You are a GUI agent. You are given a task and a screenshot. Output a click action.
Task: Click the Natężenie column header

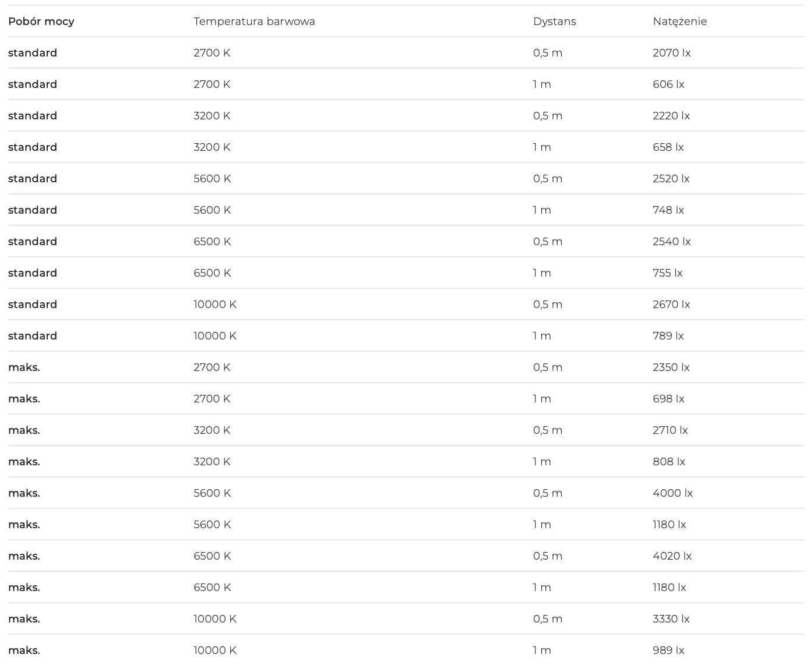click(x=679, y=22)
